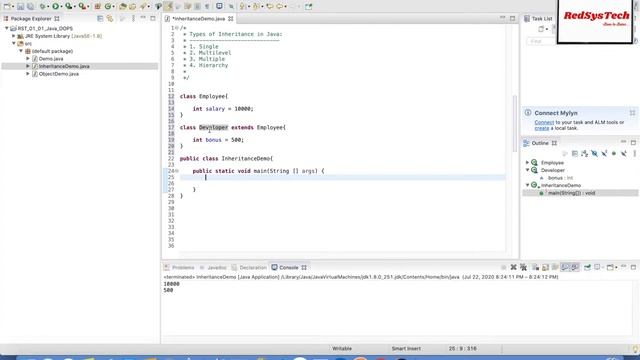Image resolution: width=640 pixels, height=360 pixels.
Task: Toggle Hide Static Members in Outline toolbar
Action: 604,153
